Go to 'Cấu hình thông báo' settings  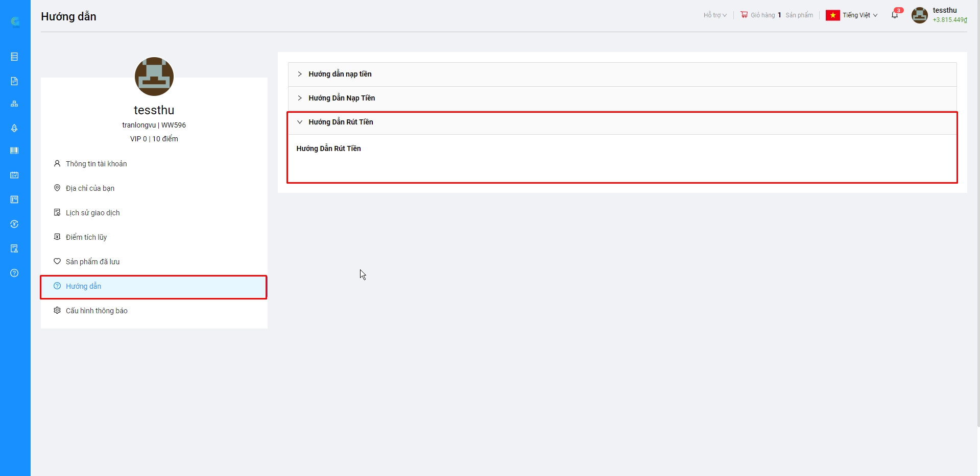click(97, 311)
